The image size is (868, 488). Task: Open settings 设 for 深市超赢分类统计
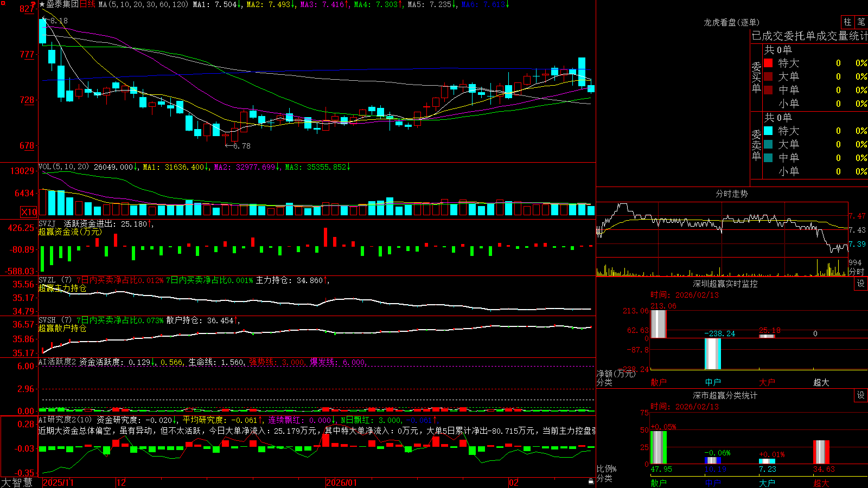pyautogui.click(x=861, y=395)
